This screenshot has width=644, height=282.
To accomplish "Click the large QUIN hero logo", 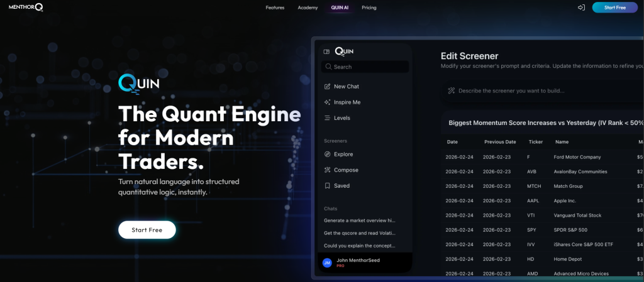I will 139,84.
